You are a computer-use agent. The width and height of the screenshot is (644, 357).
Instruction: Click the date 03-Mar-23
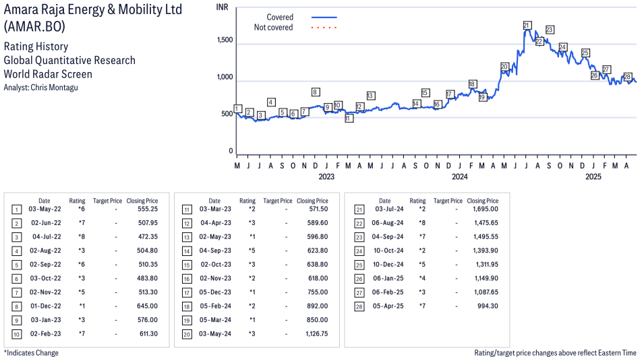[x=215, y=209]
